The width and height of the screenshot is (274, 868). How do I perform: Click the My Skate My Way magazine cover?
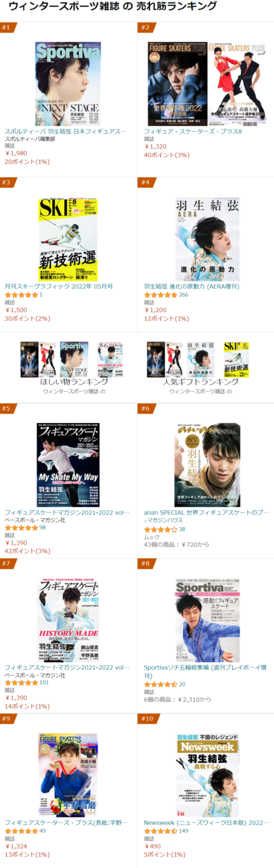[68, 465]
